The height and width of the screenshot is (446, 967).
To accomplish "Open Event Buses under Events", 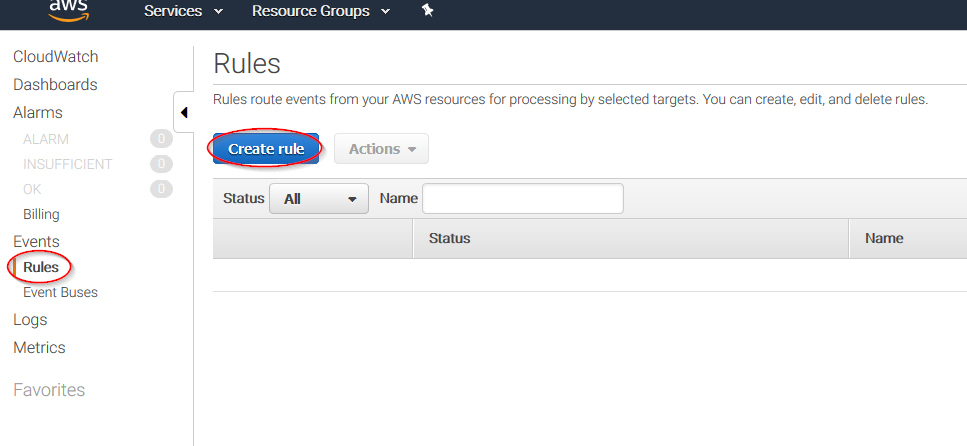I will [60, 293].
